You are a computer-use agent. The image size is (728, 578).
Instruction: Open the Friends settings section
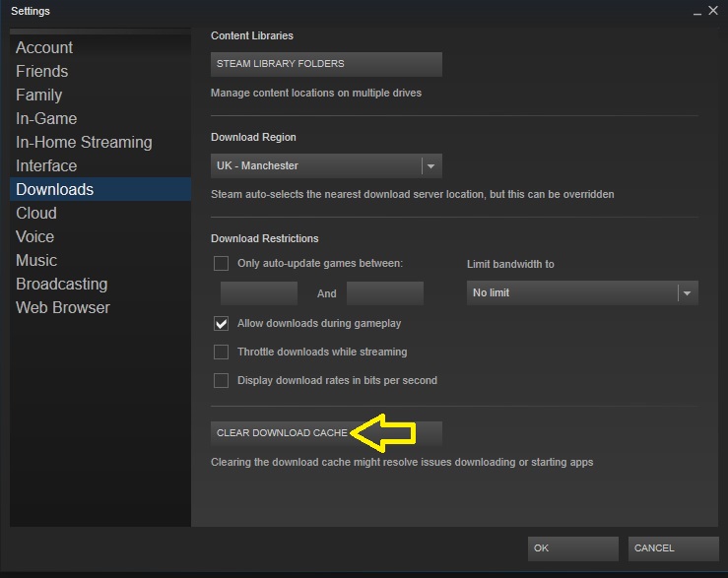click(100, 71)
